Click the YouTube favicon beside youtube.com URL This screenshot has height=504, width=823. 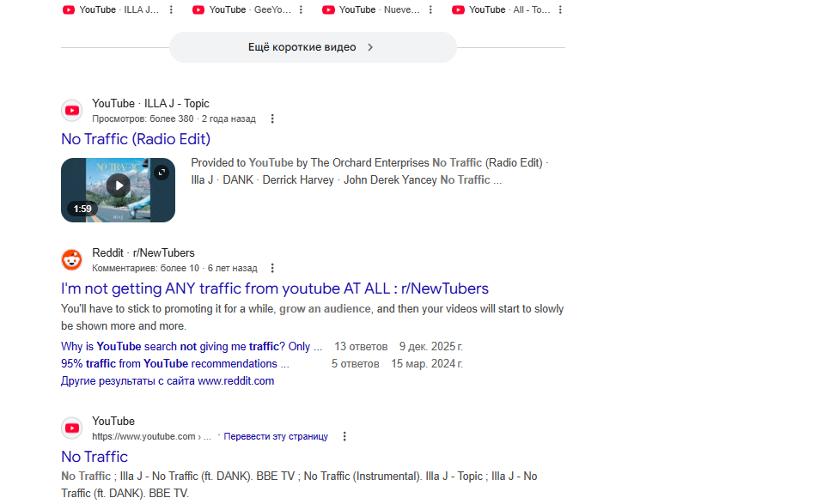tap(72, 428)
